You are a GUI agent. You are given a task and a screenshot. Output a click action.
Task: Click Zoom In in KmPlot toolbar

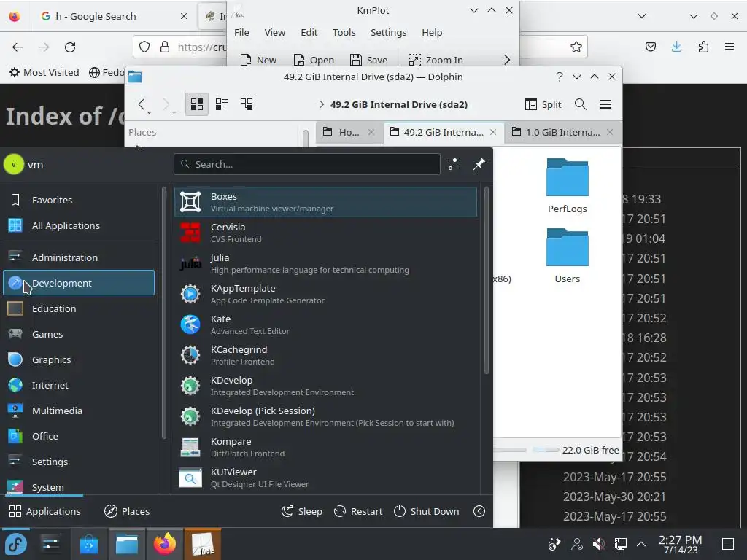tap(436, 60)
